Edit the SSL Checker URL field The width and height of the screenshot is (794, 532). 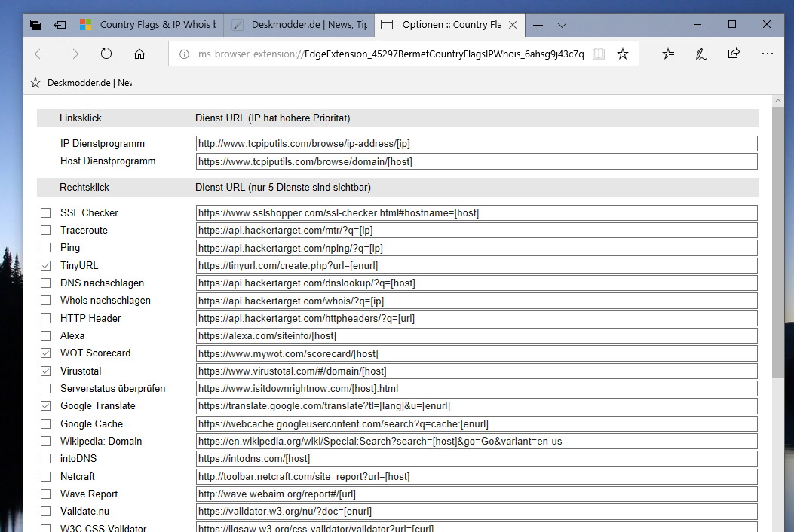click(477, 213)
